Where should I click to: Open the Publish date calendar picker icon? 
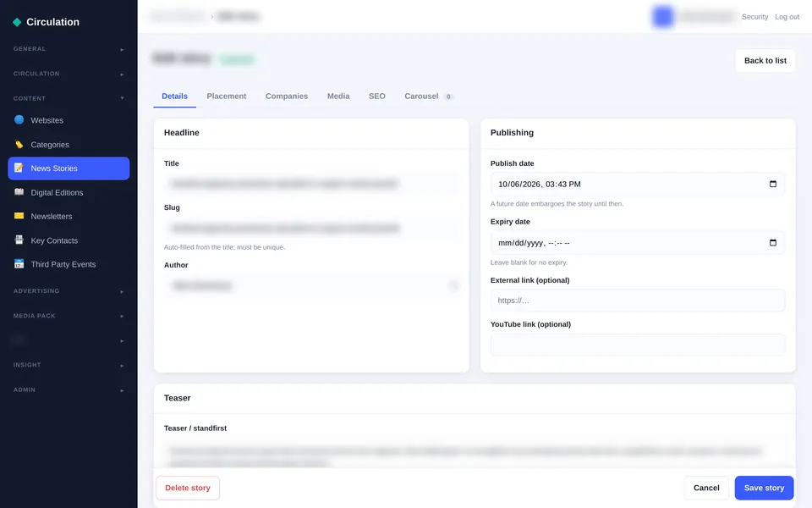[x=772, y=184]
